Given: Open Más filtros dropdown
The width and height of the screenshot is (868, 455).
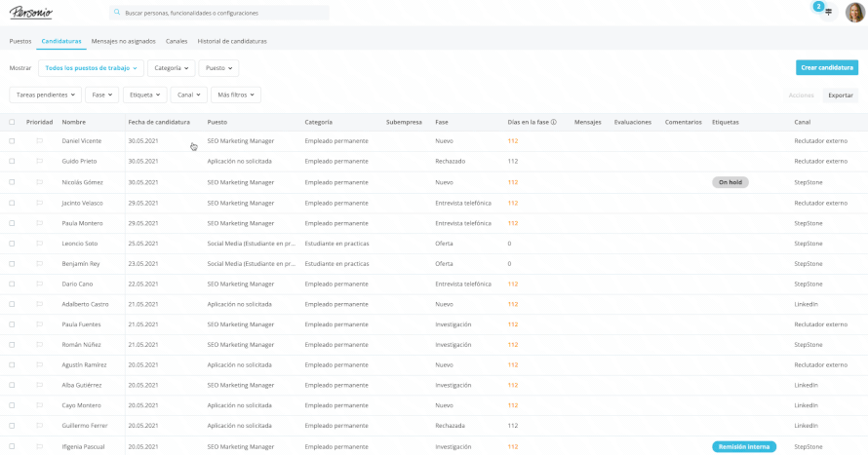Looking at the screenshot, I should point(236,95).
